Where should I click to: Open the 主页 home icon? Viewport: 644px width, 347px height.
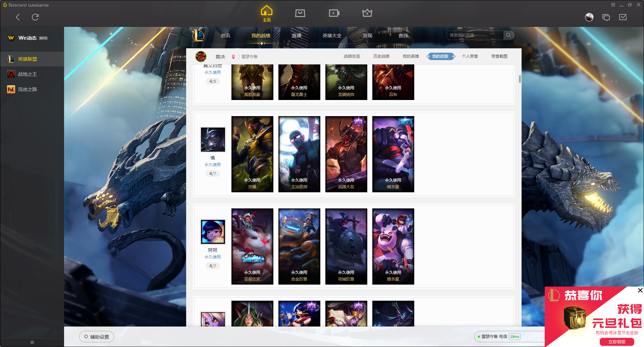pyautogui.click(x=267, y=14)
